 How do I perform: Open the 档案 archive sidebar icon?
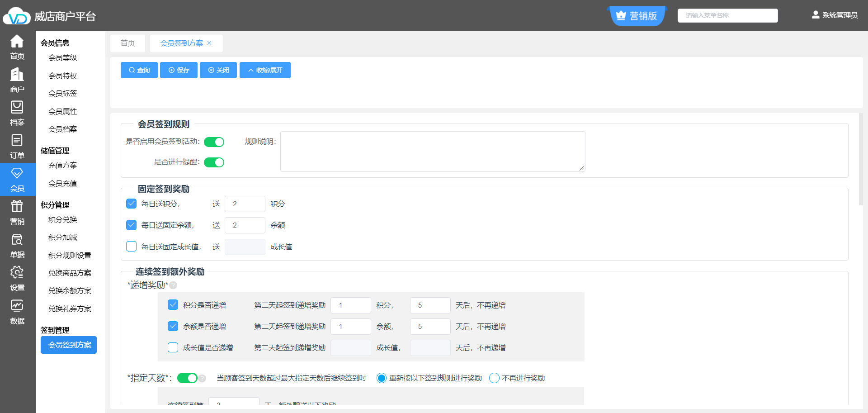17,113
